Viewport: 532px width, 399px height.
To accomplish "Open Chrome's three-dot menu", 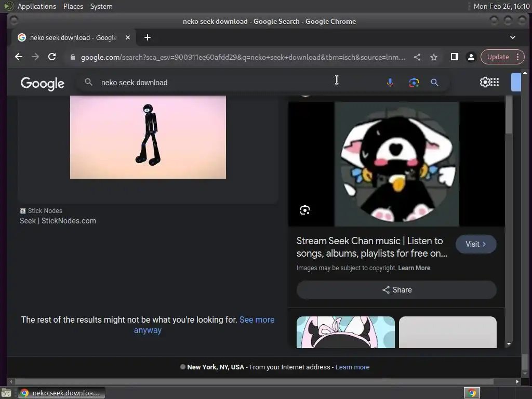I will point(518,57).
